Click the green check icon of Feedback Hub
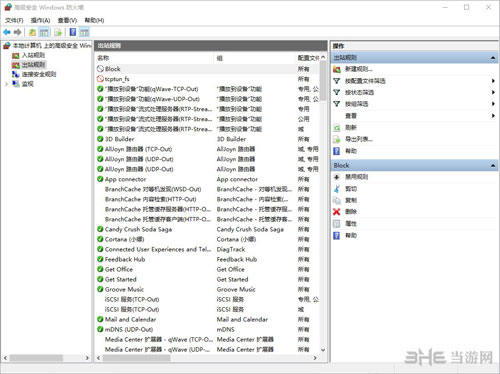This screenshot has height=374, width=500. 100,259
